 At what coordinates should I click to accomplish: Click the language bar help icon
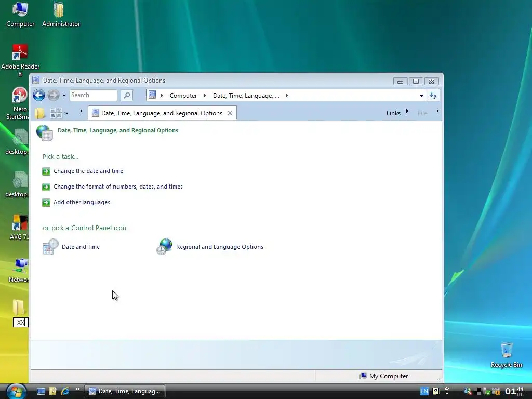(436, 391)
